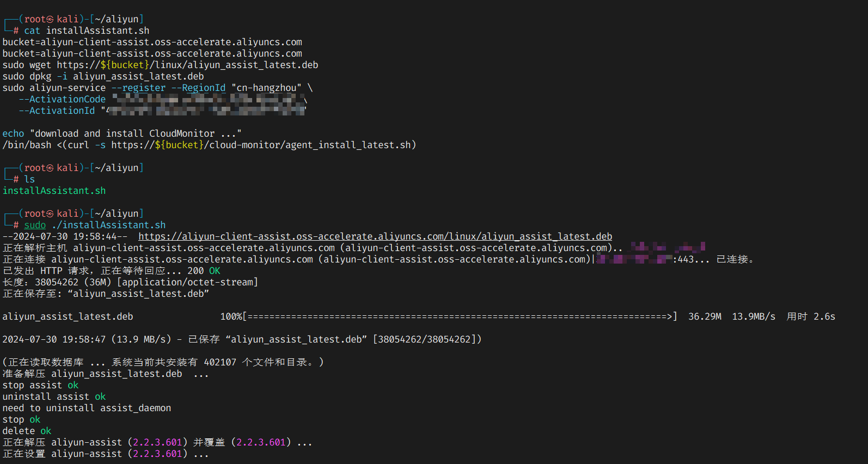This screenshot has height=464, width=868.
Task: Click the '正在保存至' saving-to line
Action: click(x=106, y=294)
